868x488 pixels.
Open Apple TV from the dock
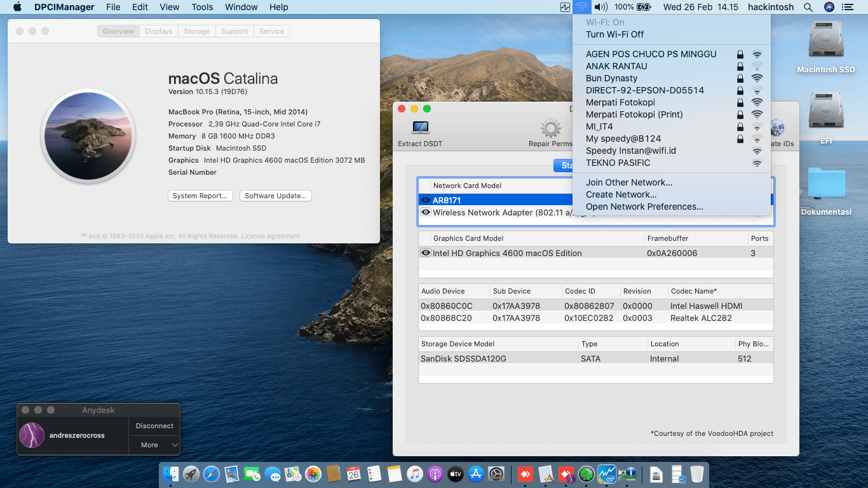[x=455, y=473]
